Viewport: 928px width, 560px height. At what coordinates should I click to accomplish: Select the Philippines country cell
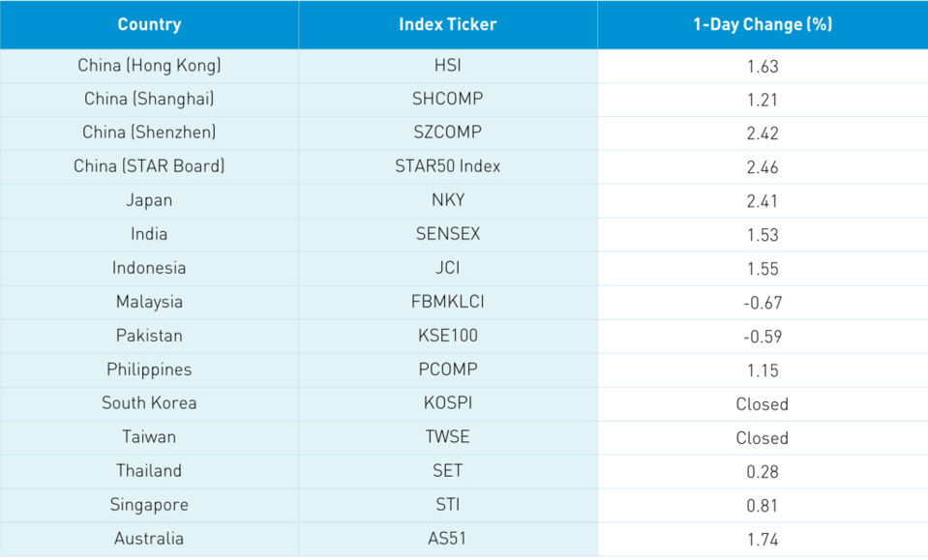tap(149, 369)
